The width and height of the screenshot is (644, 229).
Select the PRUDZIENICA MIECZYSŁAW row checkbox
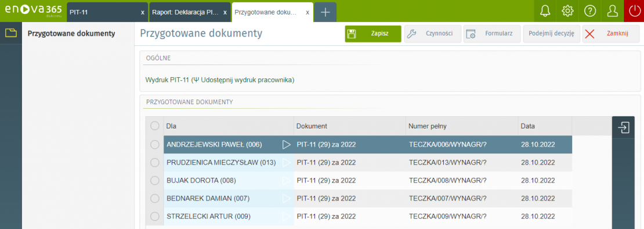pyautogui.click(x=155, y=162)
